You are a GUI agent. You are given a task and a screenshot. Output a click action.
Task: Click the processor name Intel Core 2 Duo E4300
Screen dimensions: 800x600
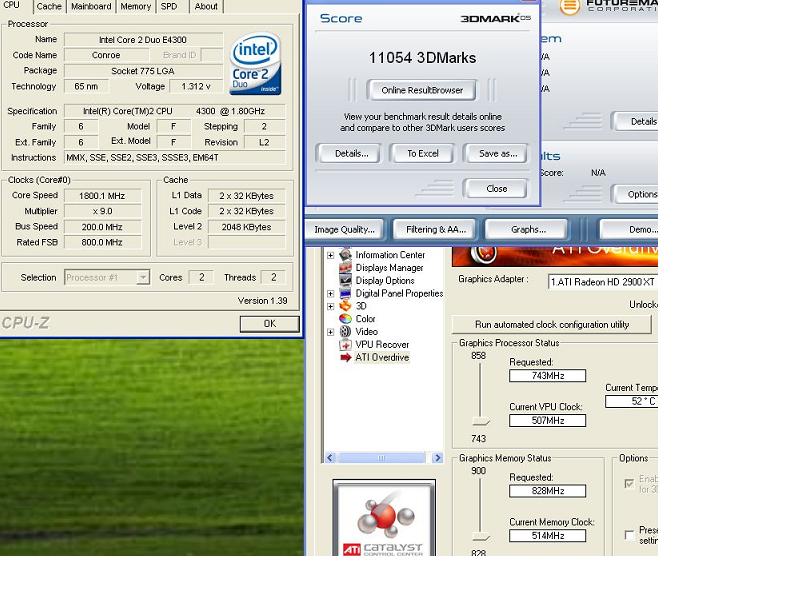click(143, 39)
